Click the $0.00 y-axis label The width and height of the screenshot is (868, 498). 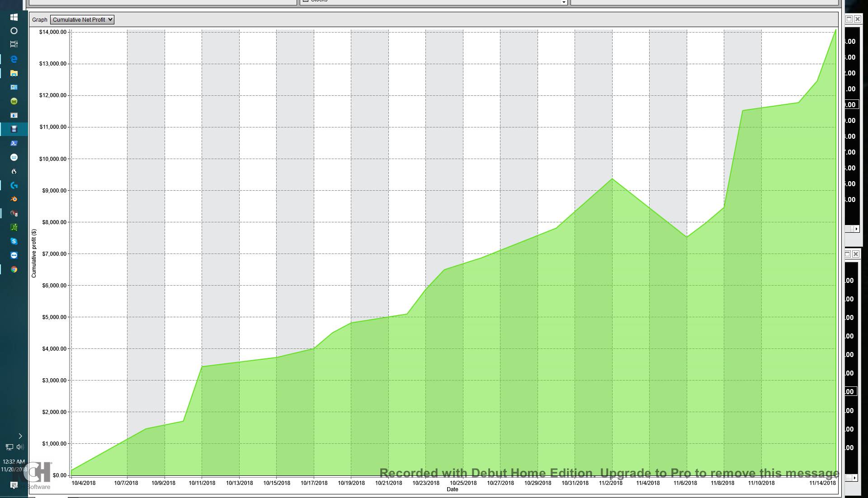coord(60,475)
